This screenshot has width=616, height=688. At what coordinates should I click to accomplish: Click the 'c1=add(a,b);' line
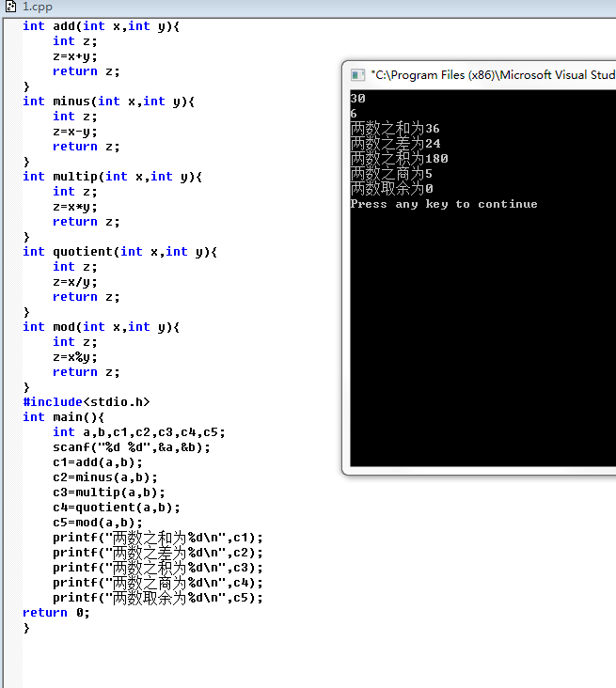click(x=98, y=462)
